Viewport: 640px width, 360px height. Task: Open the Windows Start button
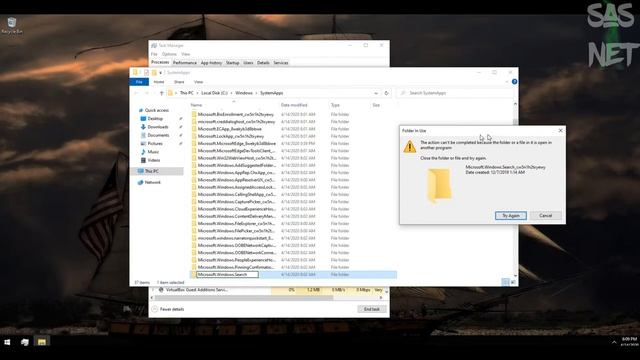click(x=7, y=342)
